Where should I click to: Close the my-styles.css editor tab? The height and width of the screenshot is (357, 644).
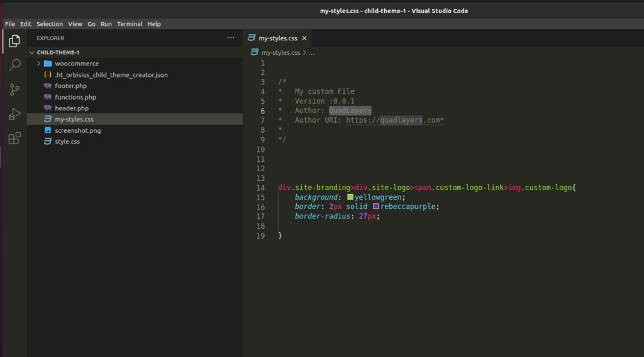pyautogui.click(x=304, y=38)
